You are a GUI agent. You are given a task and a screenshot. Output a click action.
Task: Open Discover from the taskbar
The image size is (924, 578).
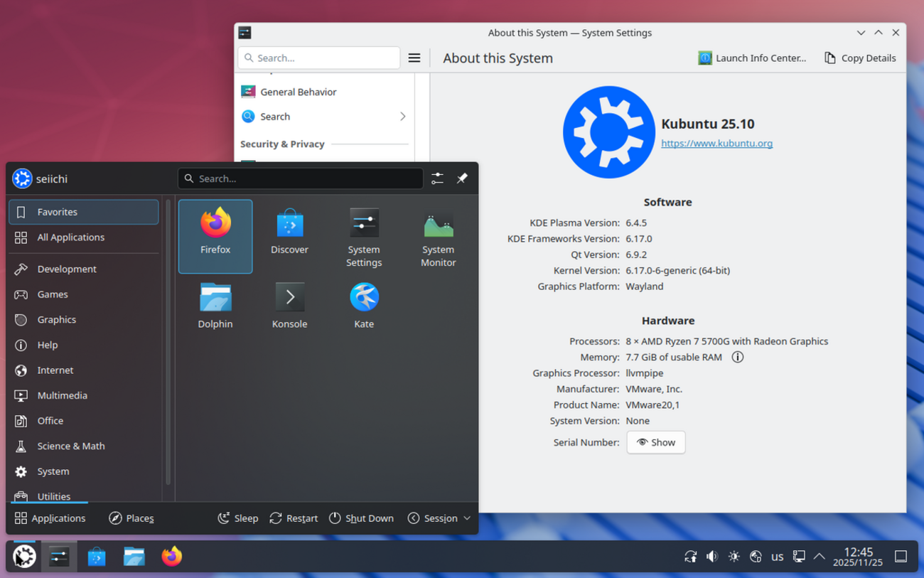[97, 556]
